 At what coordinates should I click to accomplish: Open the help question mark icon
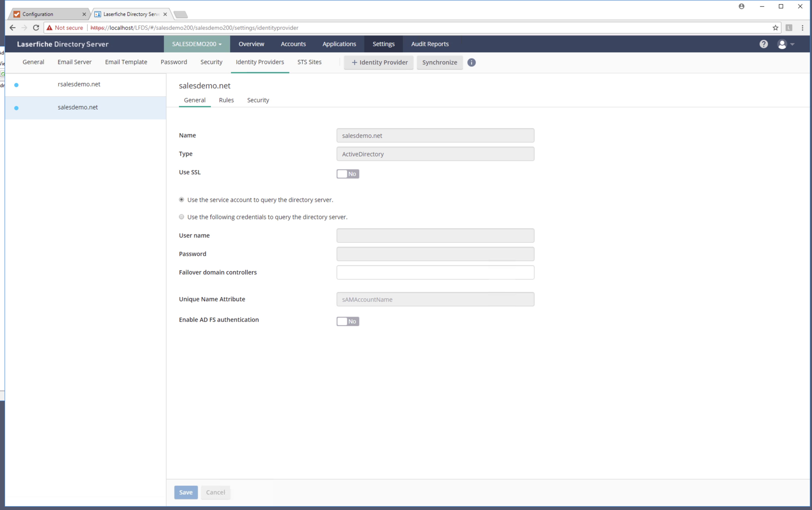763,44
